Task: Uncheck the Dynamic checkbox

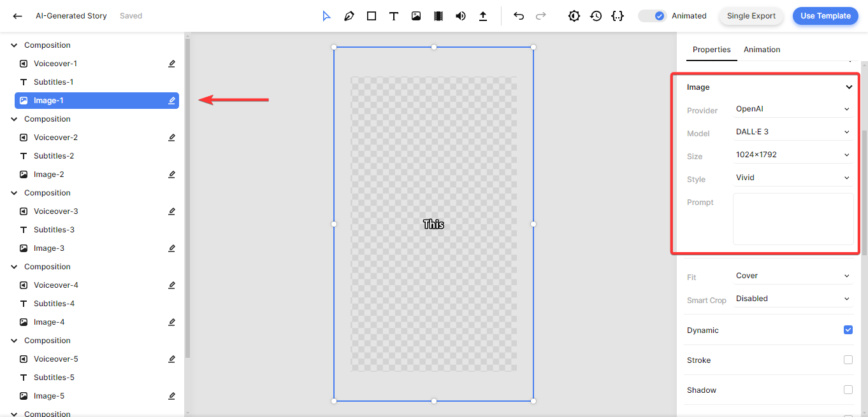Action: click(848, 330)
